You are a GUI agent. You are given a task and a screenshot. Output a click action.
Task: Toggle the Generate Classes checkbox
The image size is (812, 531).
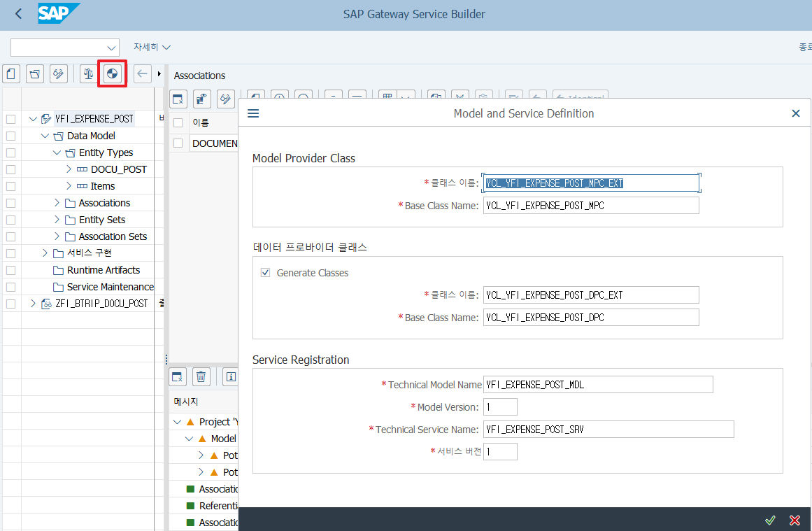coord(266,272)
